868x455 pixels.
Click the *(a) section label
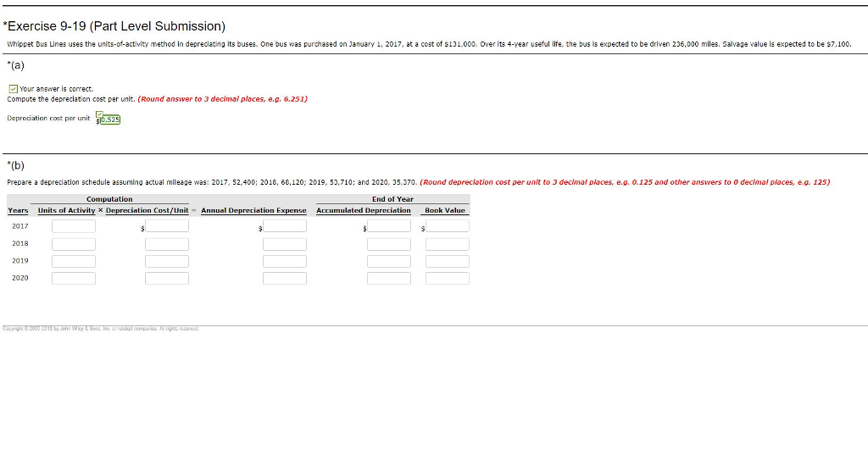click(15, 65)
